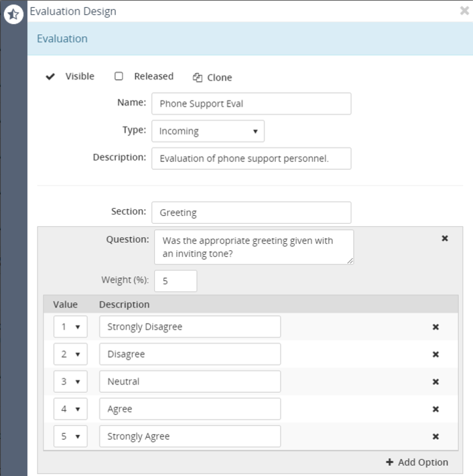
Task: Click inside the Section field labeled Greeting
Action: pos(252,212)
